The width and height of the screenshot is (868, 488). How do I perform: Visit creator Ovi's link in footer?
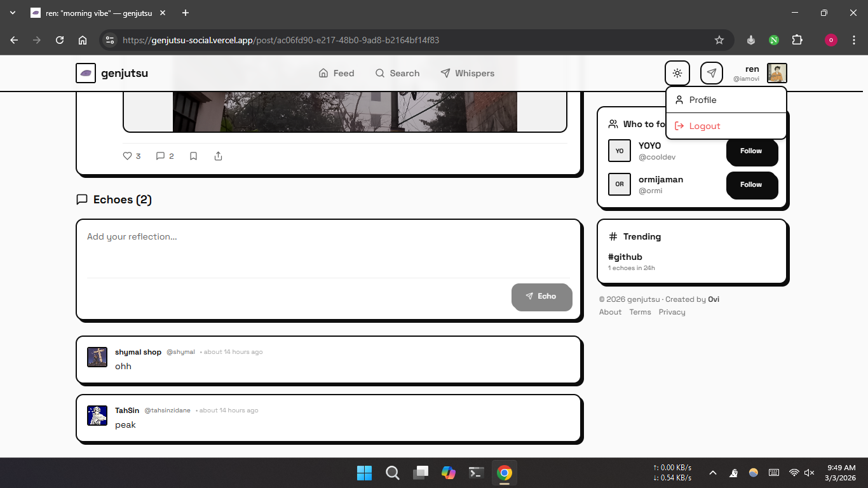point(714,299)
